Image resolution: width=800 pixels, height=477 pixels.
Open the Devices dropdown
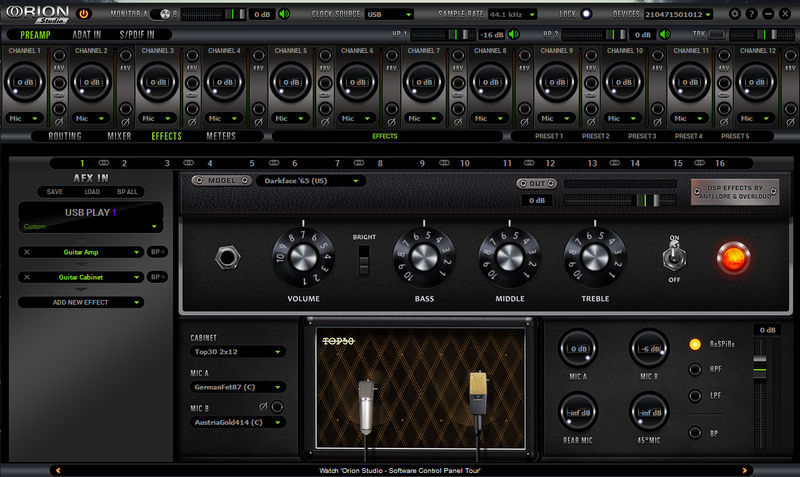click(678, 14)
